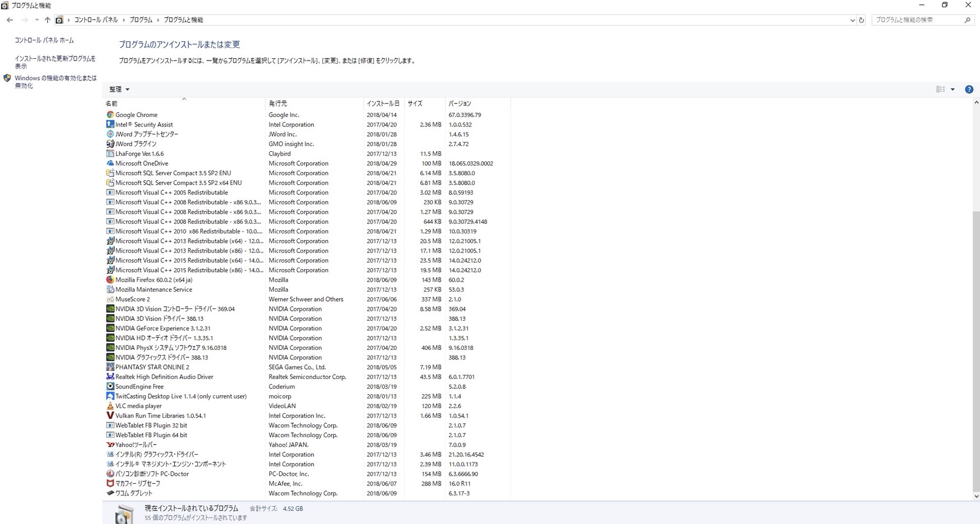980x524 pixels.
Task: Click the JWord アップデートセンター icon
Action: point(110,134)
